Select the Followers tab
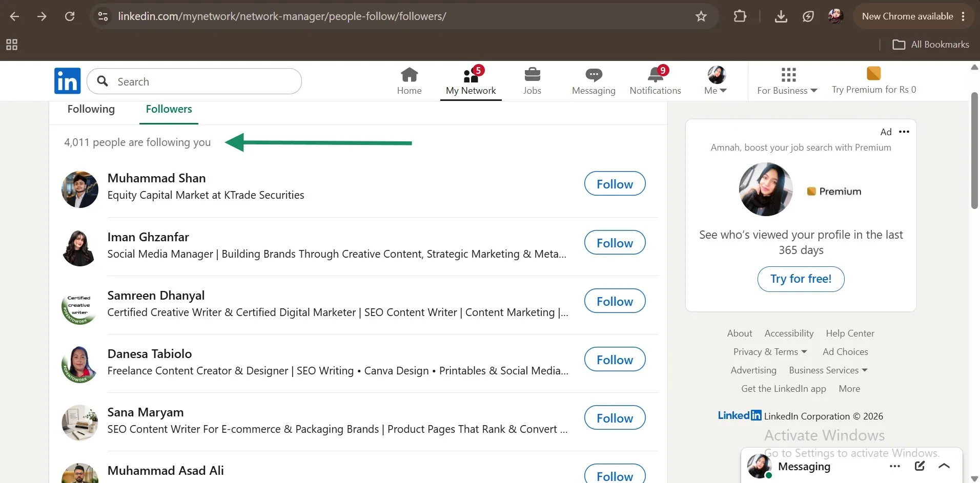This screenshot has width=980, height=483. click(x=169, y=109)
